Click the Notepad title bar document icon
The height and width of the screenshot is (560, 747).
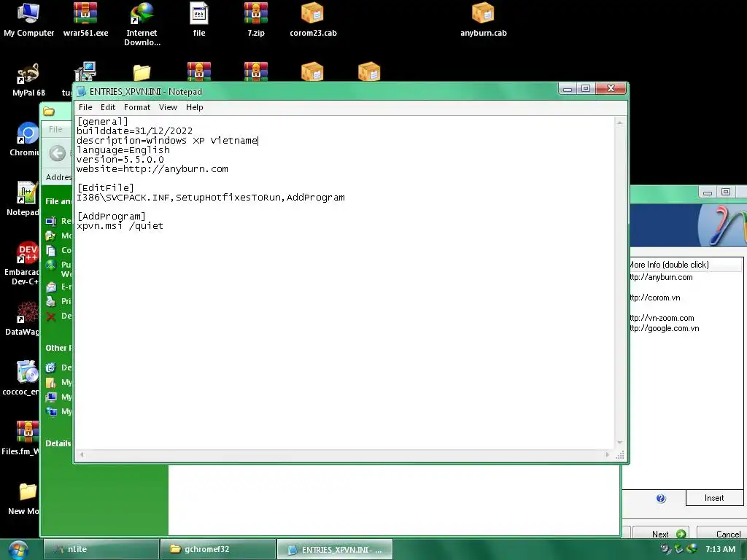(x=82, y=91)
